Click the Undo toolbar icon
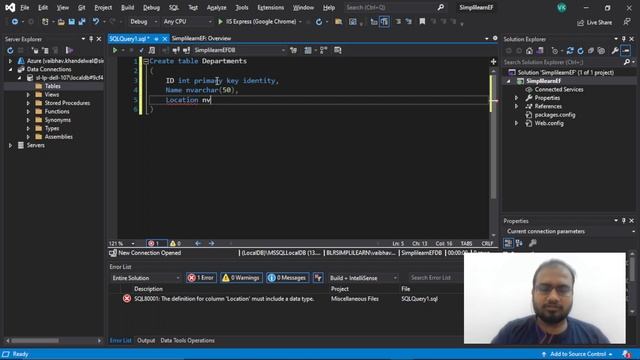This screenshot has height=360, width=640. click(x=96, y=22)
